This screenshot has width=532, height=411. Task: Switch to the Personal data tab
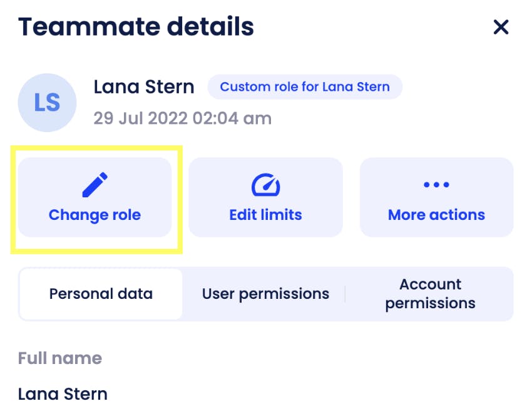[x=101, y=294]
